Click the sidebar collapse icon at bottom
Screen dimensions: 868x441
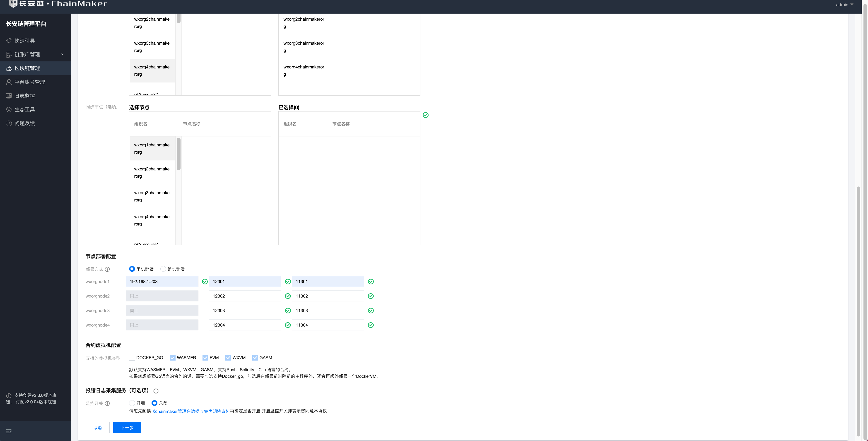[x=9, y=431]
